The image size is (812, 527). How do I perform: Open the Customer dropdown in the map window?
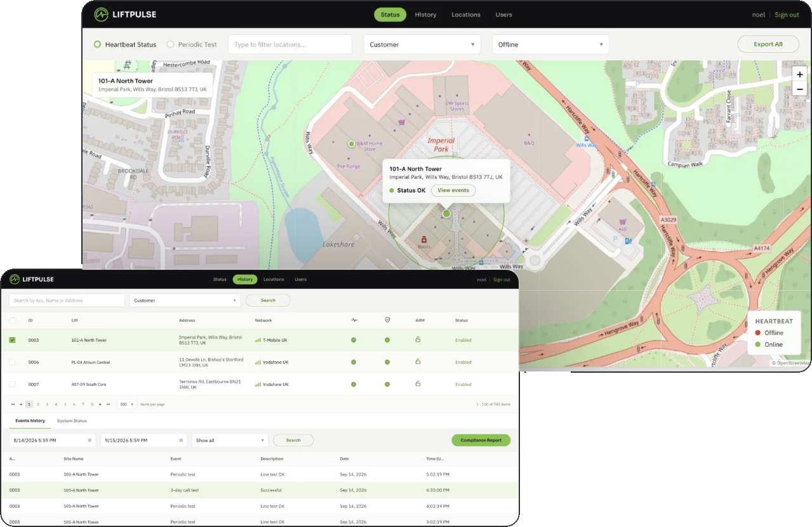pos(422,44)
